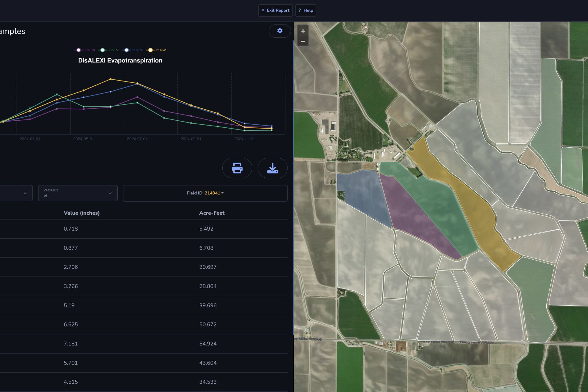This screenshot has height=392, width=588.
Task: Click the Acre-Feet column header
Action: (212, 213)
